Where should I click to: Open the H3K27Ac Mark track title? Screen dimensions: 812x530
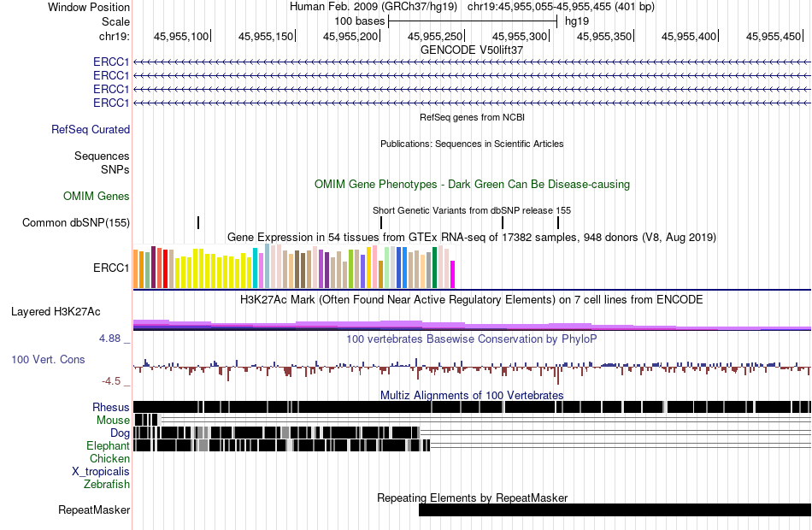pos(472,300)
